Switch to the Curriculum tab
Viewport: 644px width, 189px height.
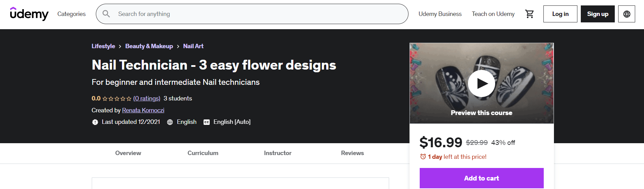[x=203, y=153]
